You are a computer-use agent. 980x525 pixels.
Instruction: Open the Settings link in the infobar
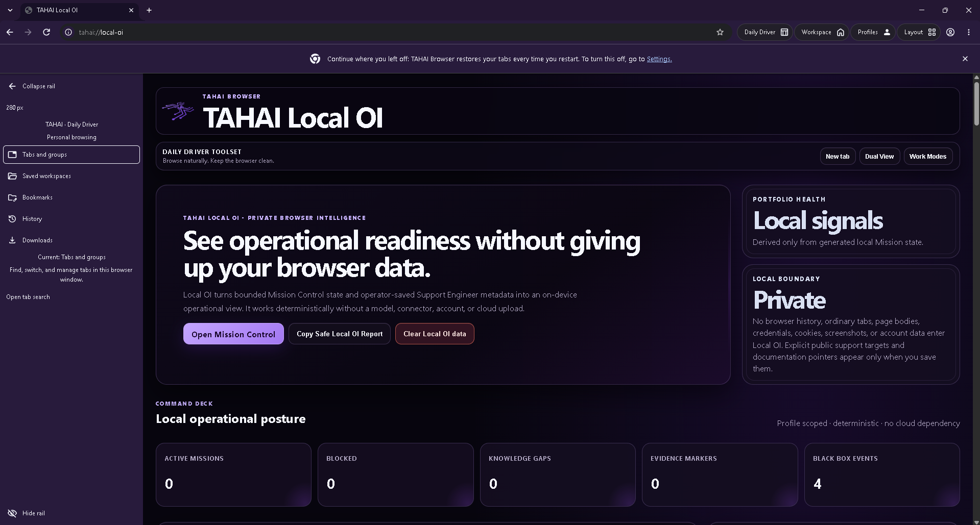pos(659,59)
